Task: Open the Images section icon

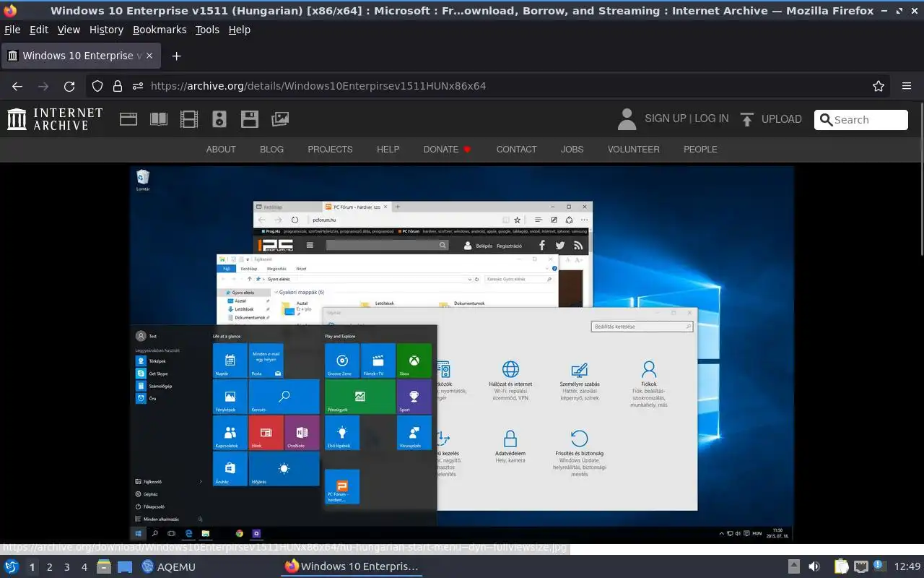Action: tap(280, 119)
